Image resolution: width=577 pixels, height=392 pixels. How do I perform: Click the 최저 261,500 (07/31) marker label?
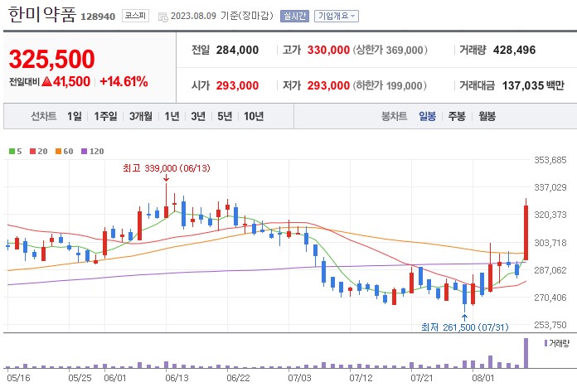[x=465, y=327]
